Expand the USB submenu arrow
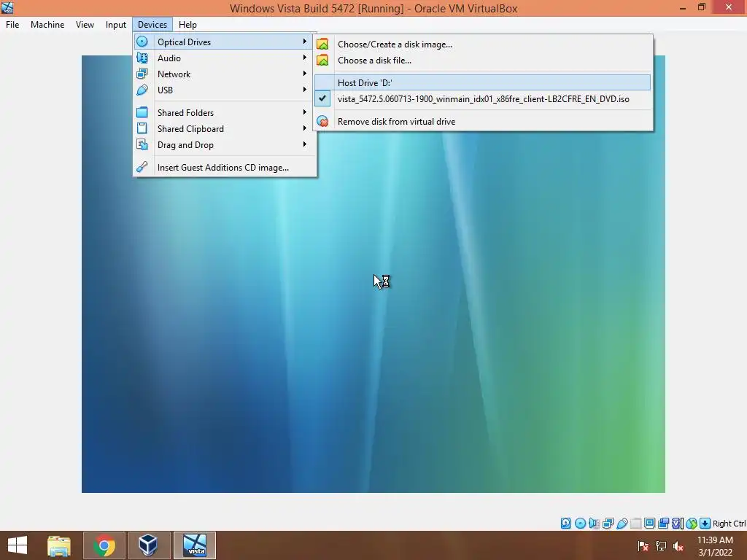The width and height of the screenshot is (747, 560). (304, 90)
